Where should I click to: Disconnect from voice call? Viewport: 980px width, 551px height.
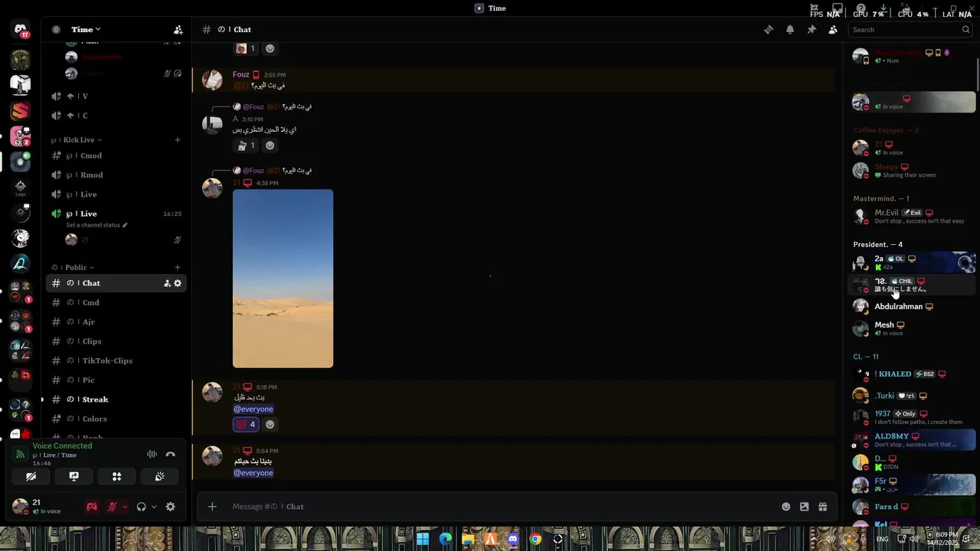click(171, 454)
